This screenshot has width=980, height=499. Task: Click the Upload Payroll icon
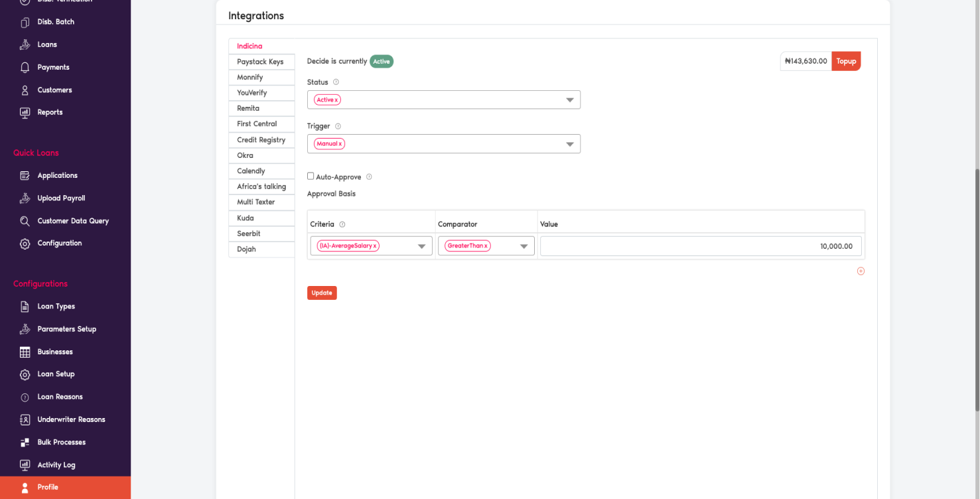pyautogui.click(x=25, y=198)
